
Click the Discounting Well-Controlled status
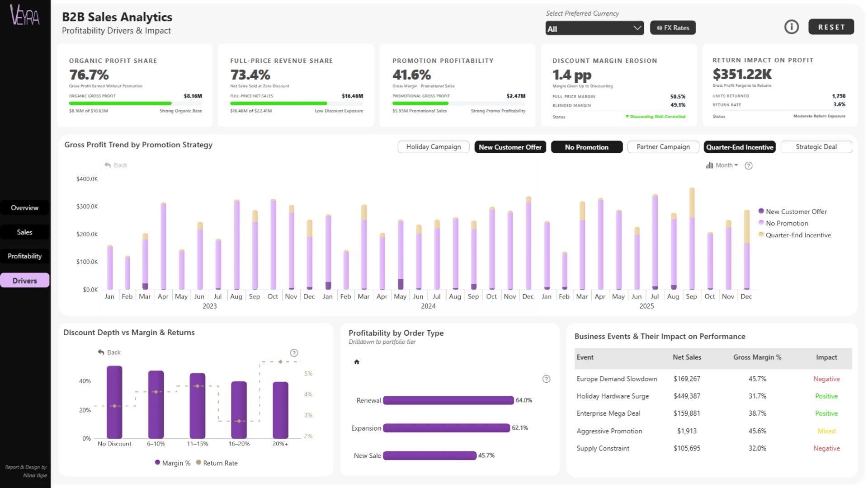coord(656,117)
